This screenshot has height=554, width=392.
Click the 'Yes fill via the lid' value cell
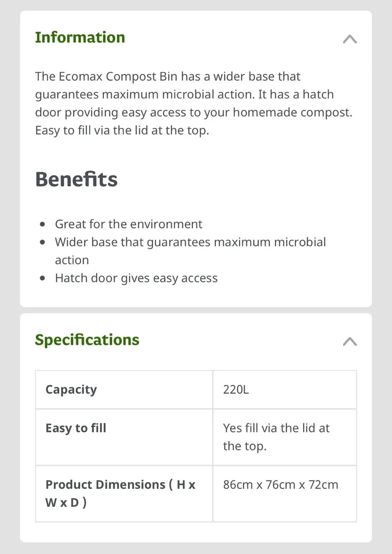click(x=285, y=437)
